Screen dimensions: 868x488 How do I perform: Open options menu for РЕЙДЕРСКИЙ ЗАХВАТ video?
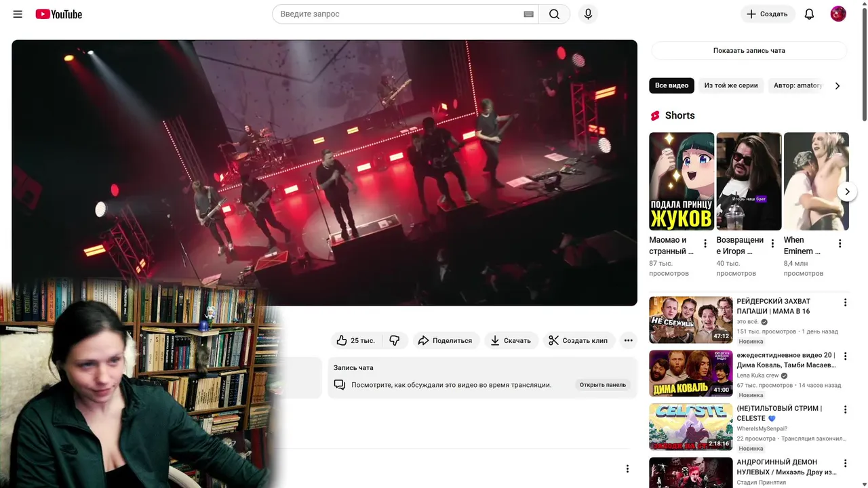(845, 302)
